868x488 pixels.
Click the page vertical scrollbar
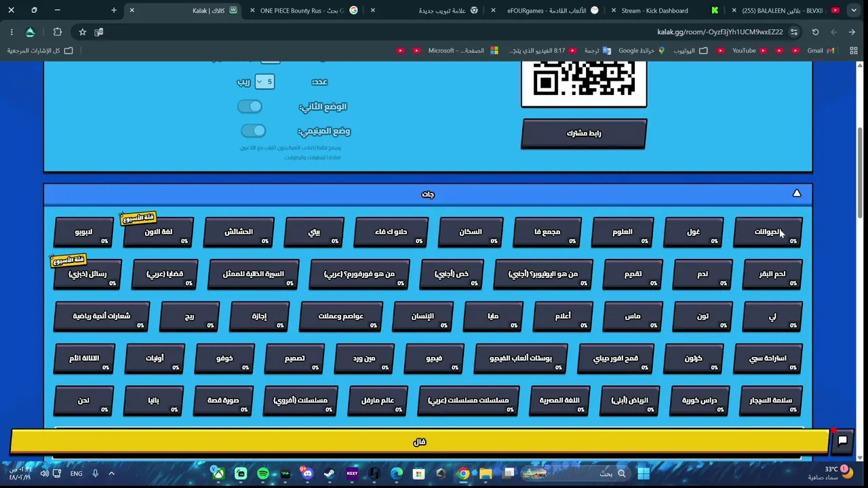pyautogui.click(x=860, y=173)
